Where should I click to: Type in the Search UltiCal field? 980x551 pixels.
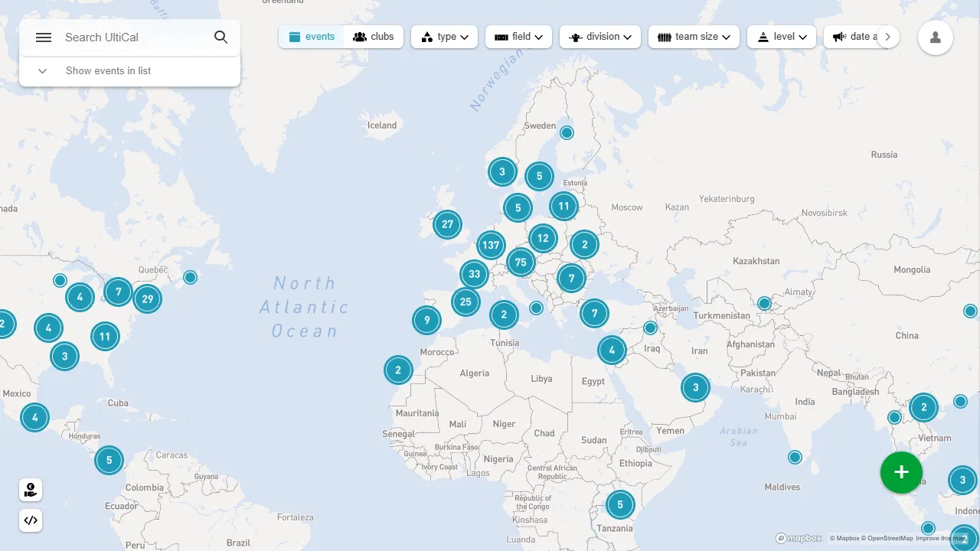134,37
